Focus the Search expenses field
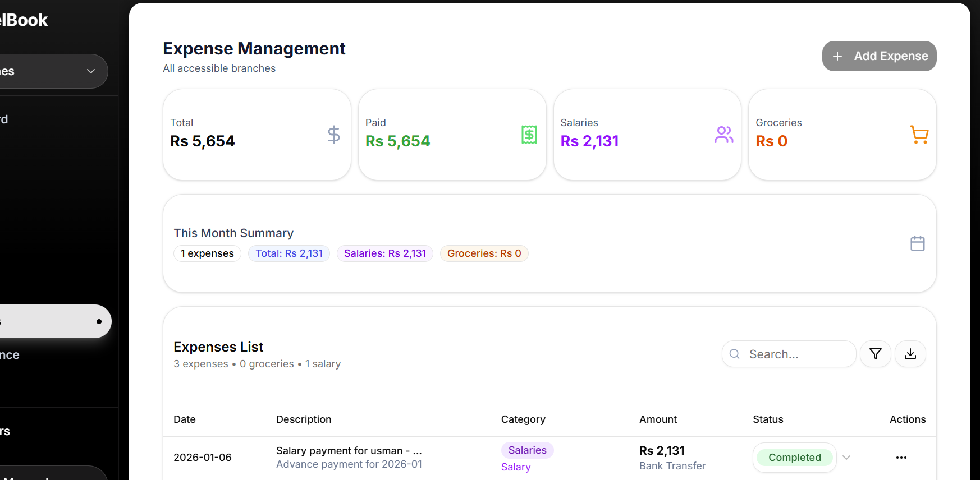980x480 pixels. pyautogui.click(x=789, y=354)
